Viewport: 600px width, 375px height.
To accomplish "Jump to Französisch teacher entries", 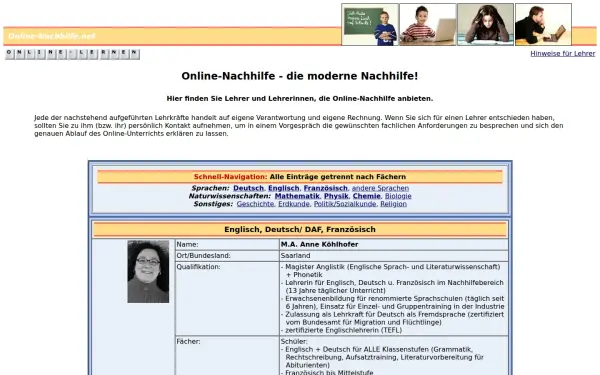I will [x=326, y=188].
